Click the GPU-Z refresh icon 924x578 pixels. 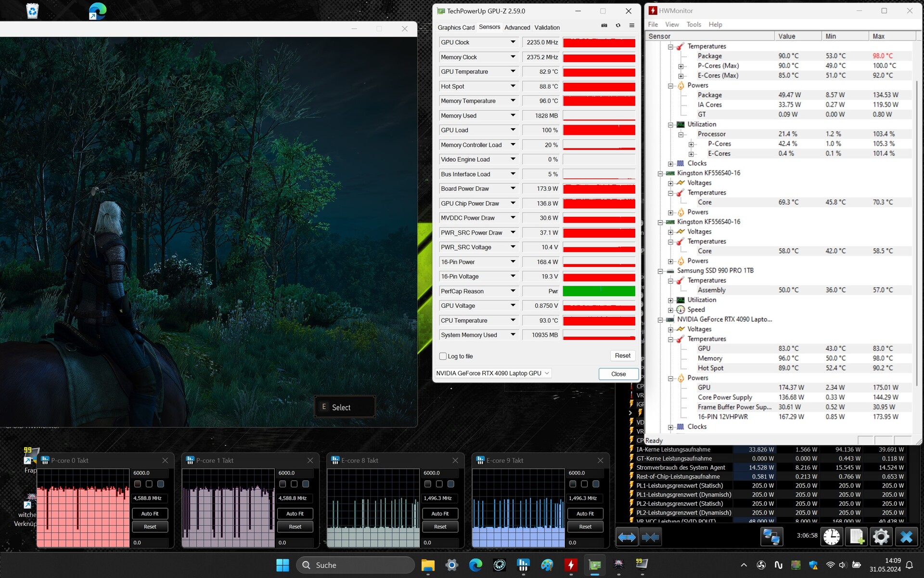[618, 26]
